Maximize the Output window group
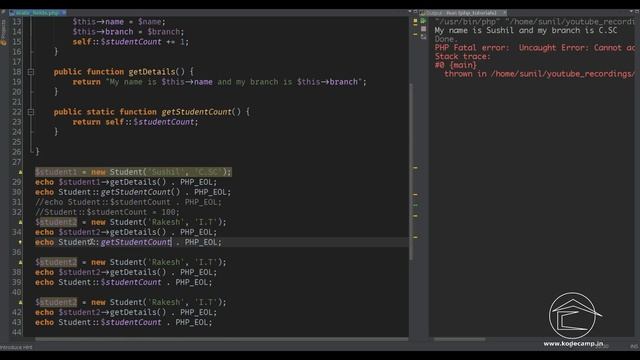The image size is (640, 360). [x=637, y=12]
